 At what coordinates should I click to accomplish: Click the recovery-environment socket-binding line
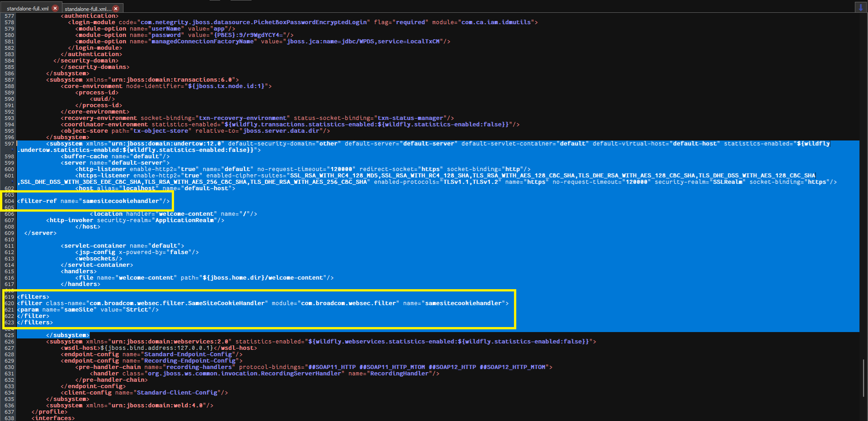pyautogui.click(x=257, y=118)
